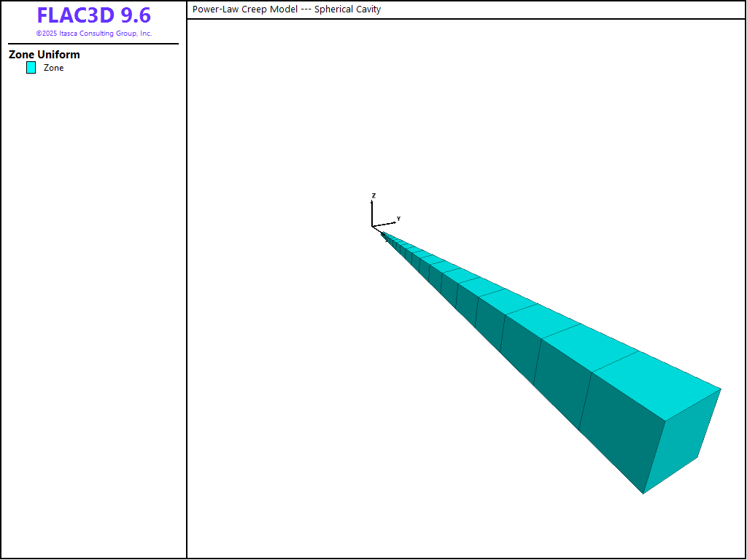Screen dimensions: 747x560
Task: Click the horizontal divider under the logo
Action: pos(93,44)
